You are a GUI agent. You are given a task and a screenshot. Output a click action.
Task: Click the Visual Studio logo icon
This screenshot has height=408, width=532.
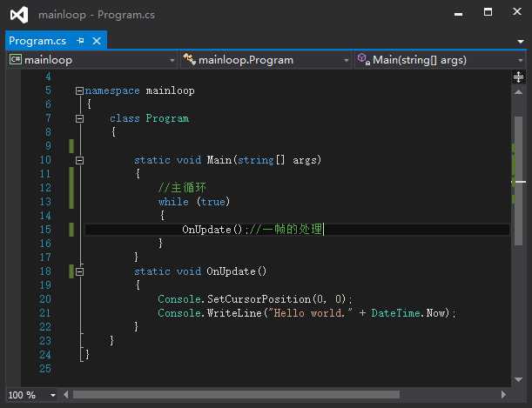[19, 15]
